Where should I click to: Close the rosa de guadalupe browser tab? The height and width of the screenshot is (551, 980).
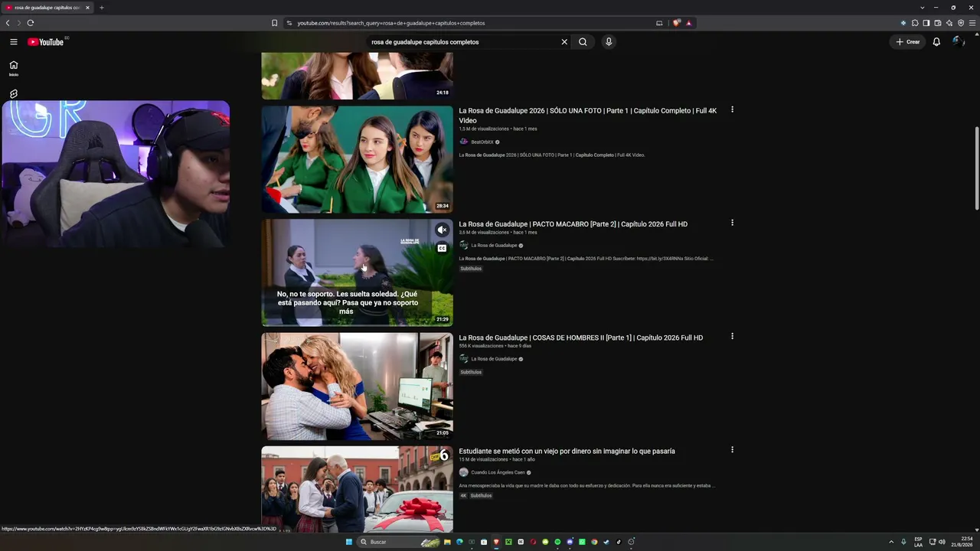click(87, 8)
